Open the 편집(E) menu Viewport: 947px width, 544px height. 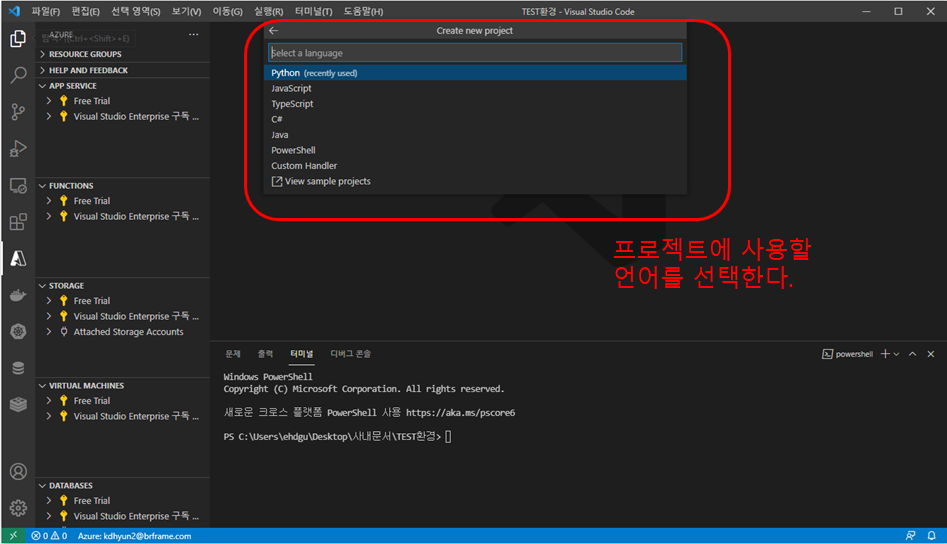pyautogui.click(x=85, y=11)
